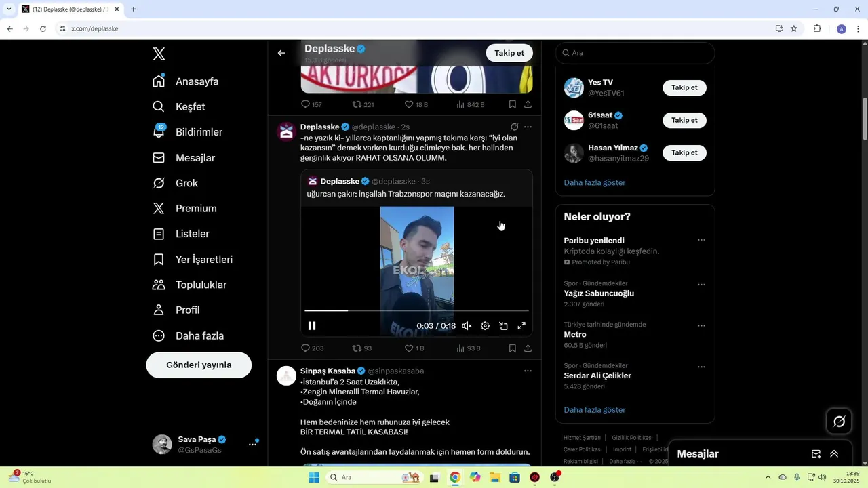The height and width of the screenshot is (488, 868).
Task: Compose a new message in the Mesajlar drawer
Action: [816, 454]
